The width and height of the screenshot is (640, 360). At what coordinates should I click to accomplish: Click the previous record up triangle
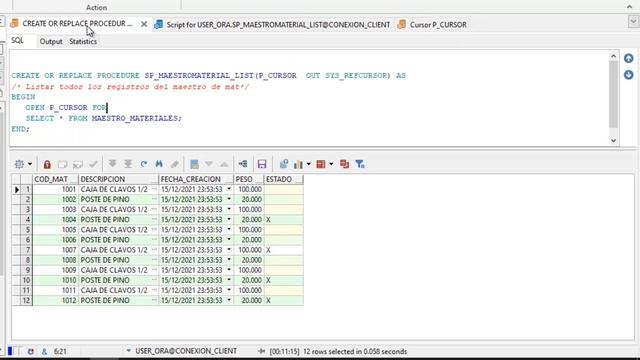(224, 164)
